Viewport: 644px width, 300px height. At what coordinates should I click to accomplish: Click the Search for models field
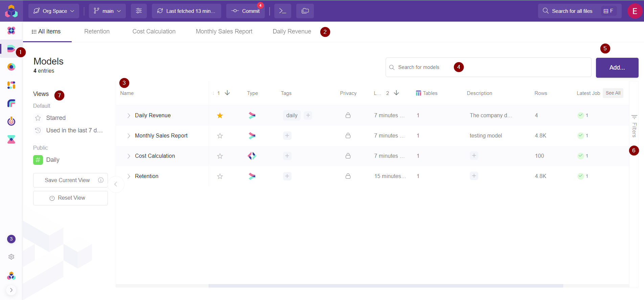click(488, 67)
